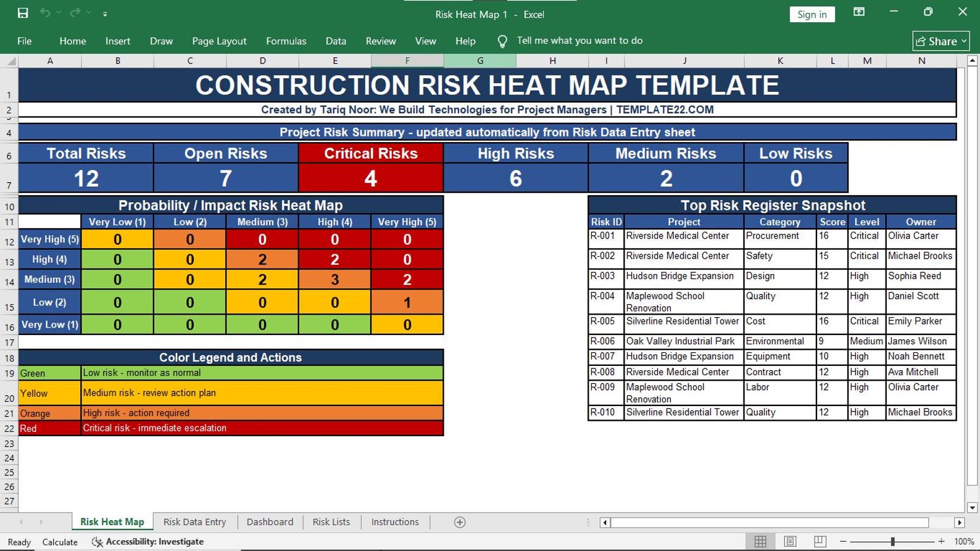Screen dimensions: 980x551
Task: Click the green Low risk legend cell
Action: [x=262, y=373]
